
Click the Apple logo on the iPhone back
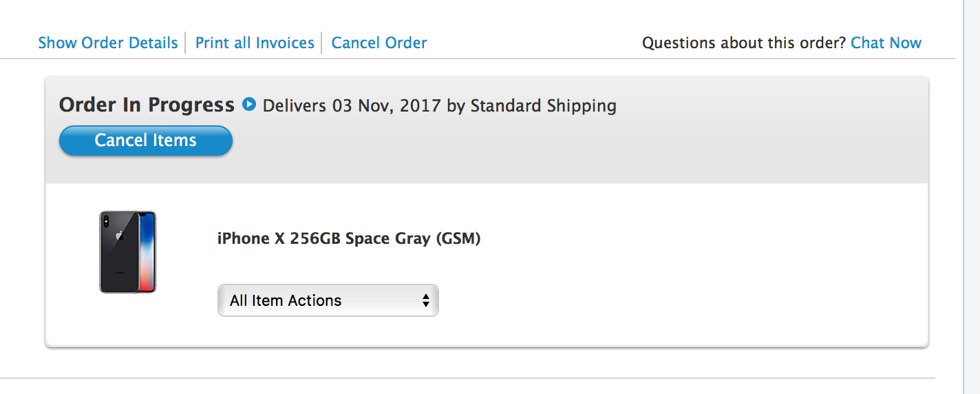[119, 236]
